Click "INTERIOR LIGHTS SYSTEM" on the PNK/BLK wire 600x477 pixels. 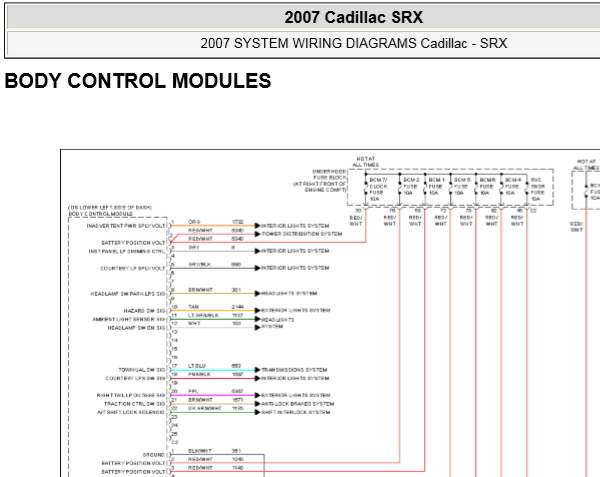click(295, 378)
